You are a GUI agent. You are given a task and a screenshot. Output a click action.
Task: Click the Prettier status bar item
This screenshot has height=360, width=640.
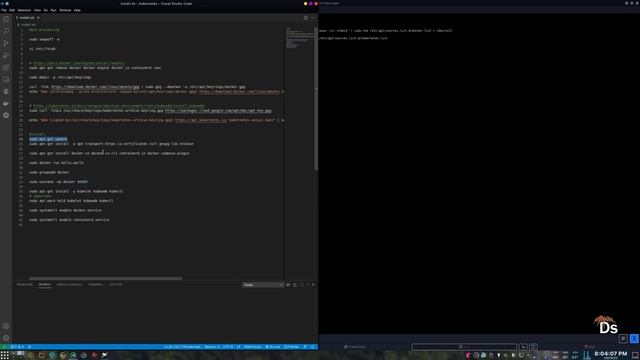pos(291,347)
